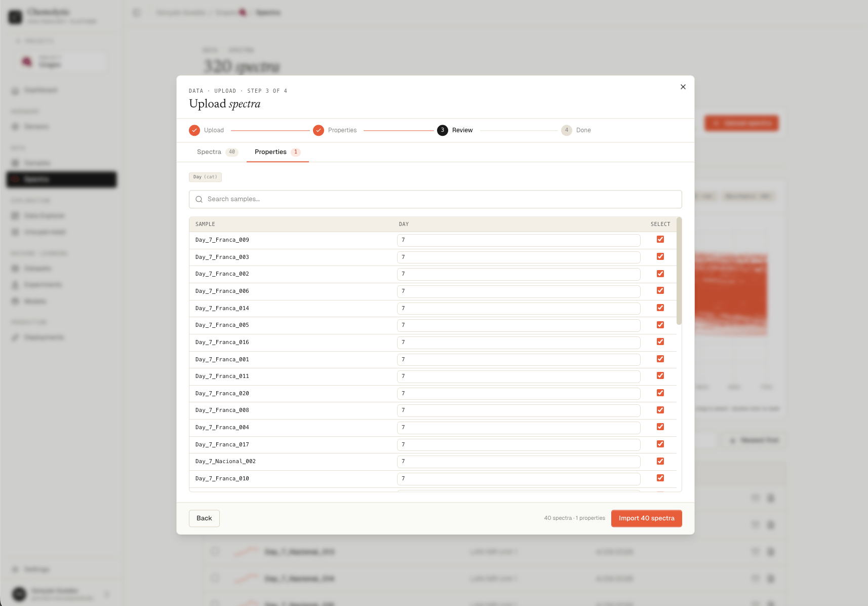
Task: Uncheck Select for Day_7_Franca_005
Action: [x=660, y=325]
